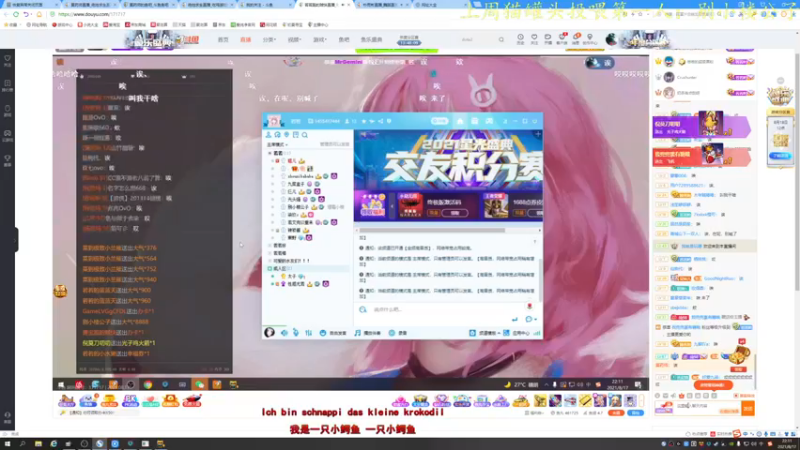Open the home view in YY window header

pos(460,121)
